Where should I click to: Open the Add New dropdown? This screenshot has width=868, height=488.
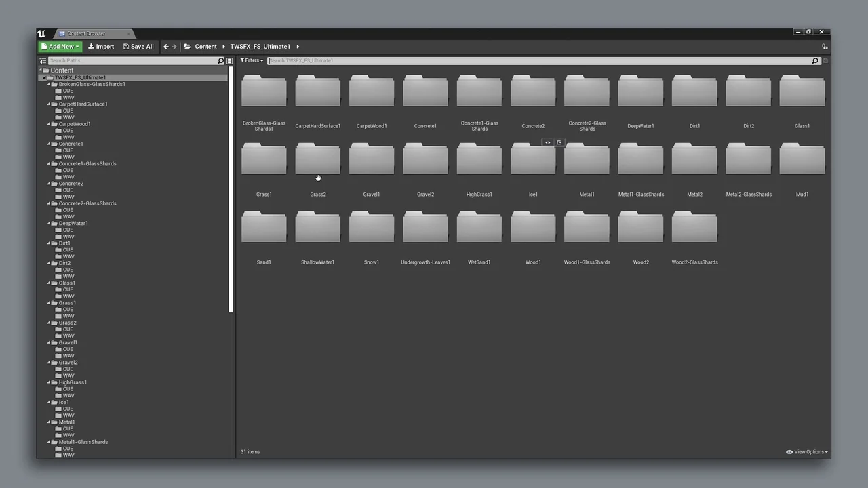click(60, 46)
